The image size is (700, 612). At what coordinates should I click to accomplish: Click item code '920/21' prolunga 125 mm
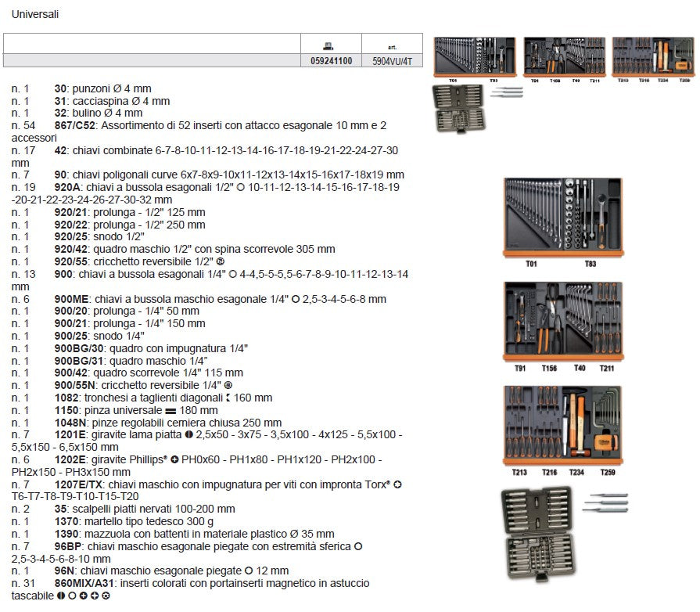[x=70, y=212]
